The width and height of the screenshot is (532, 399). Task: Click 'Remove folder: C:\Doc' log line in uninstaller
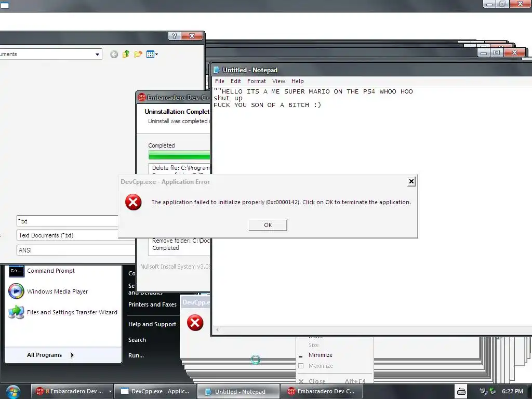[181, 241]
